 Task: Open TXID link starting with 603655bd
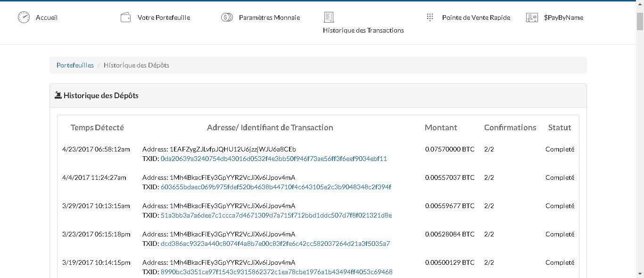point(276,187)
